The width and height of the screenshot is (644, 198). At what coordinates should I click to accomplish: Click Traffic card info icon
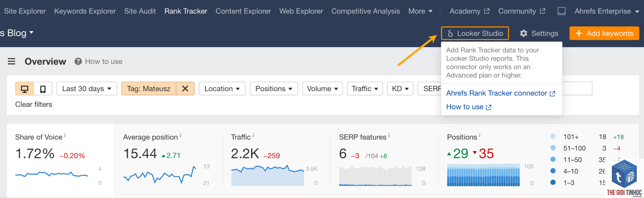pyautogui.click(x=253, y=135)
